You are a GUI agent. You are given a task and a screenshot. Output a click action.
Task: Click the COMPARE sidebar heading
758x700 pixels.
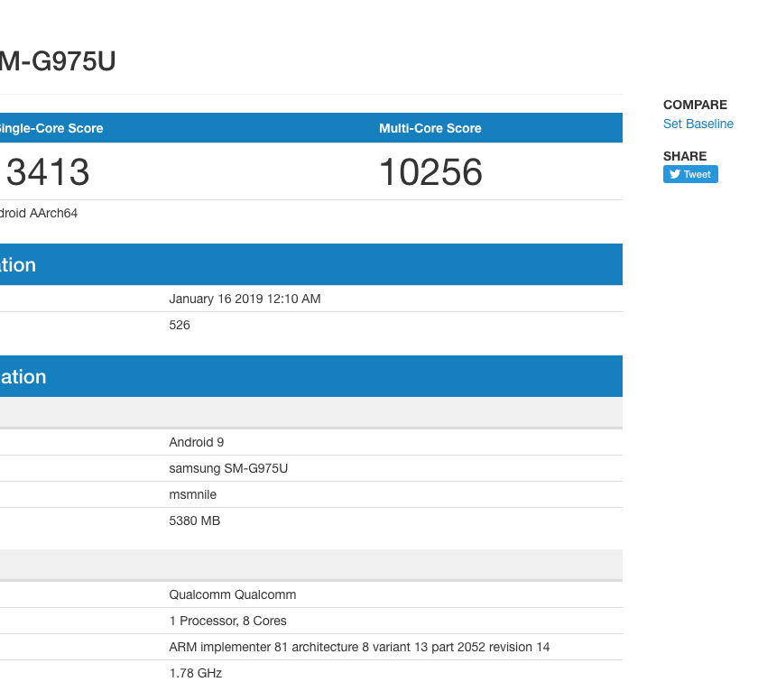(x=694, y=105)
